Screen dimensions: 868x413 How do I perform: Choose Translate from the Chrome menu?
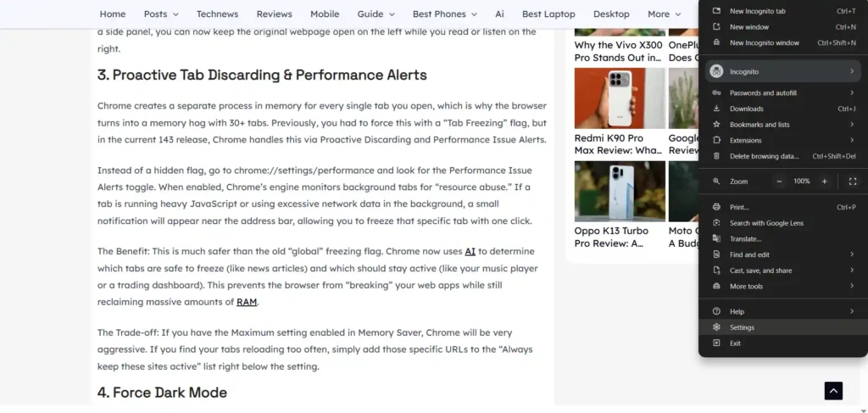click(x=745, y=239)
